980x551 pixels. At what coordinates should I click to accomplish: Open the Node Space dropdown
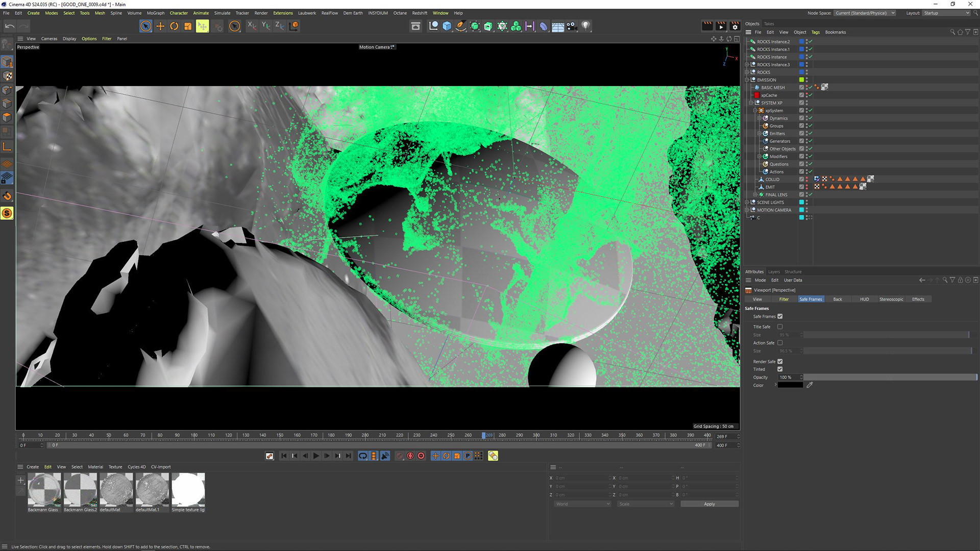(865, 13)
